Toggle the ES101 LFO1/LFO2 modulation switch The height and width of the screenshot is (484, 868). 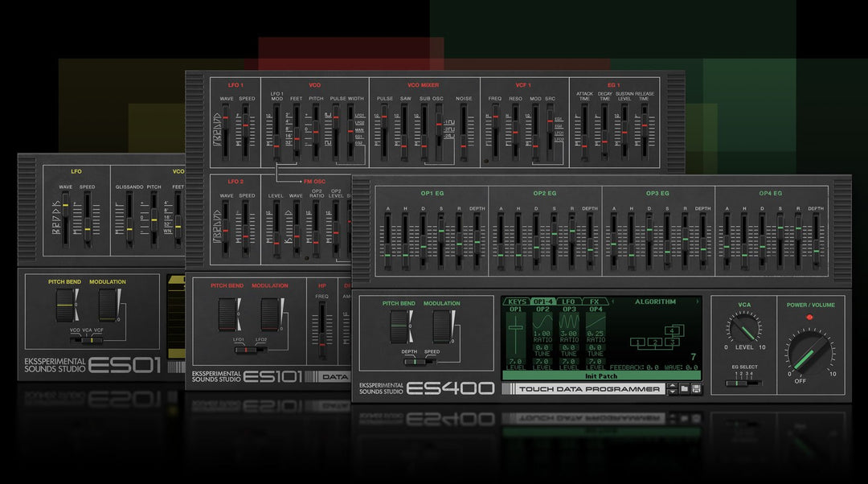point(251,350)
